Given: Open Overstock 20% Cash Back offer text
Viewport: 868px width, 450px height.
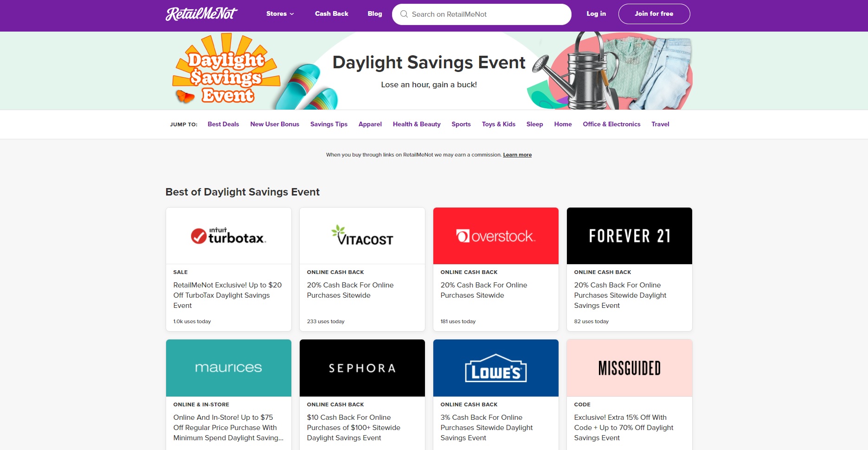Looking at the screenshot, I should coord(484,290).
